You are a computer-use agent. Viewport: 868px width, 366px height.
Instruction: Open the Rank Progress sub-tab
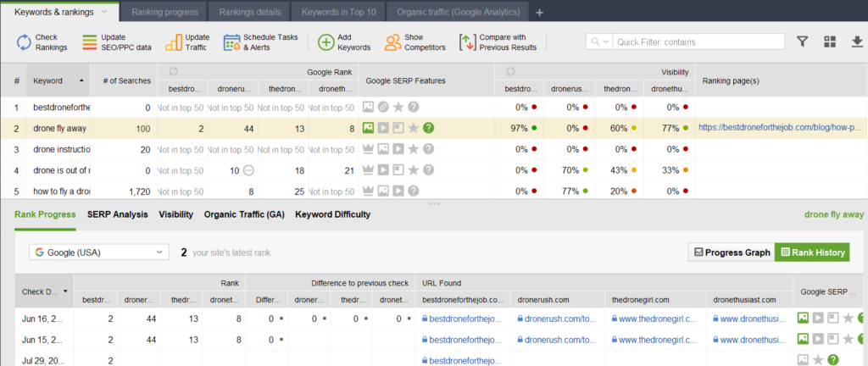(45, 214)
